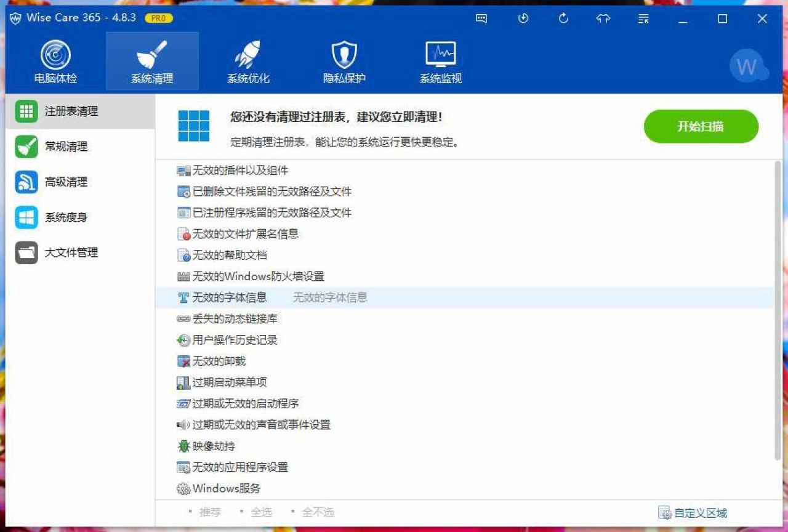Click the 推荐 selection option
Image resolution: width=788 pixels, height=532 pixels.
[x=210, y=512]
